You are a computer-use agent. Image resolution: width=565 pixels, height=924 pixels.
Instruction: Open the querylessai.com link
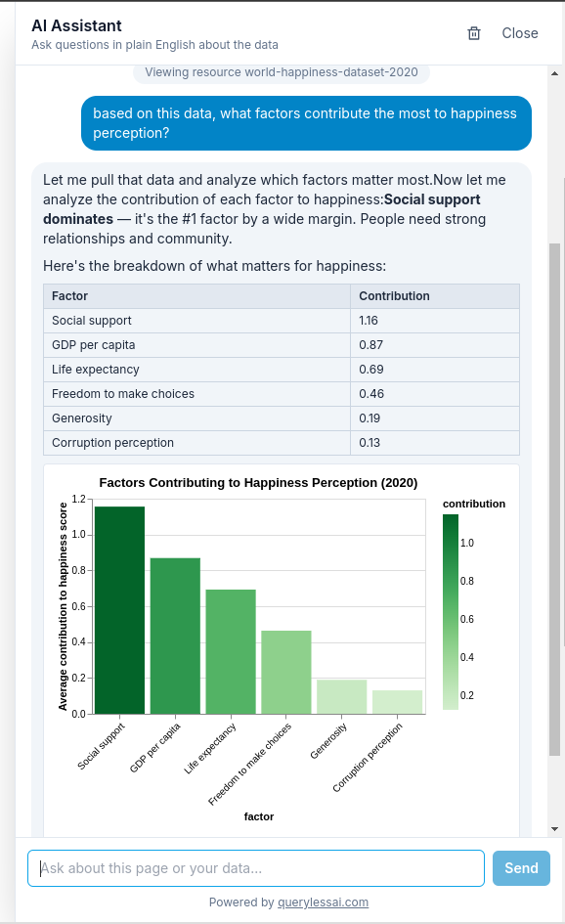[324, 901]
